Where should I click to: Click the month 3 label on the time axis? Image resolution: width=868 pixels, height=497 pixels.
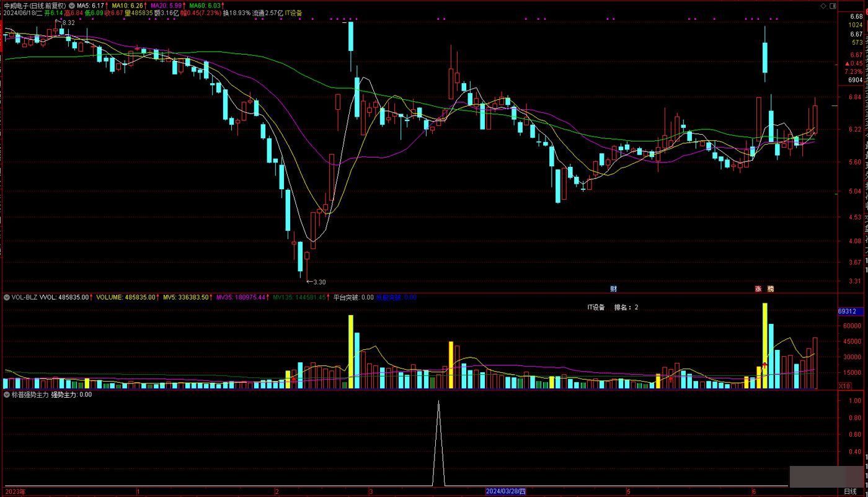[x=370, y=491]
